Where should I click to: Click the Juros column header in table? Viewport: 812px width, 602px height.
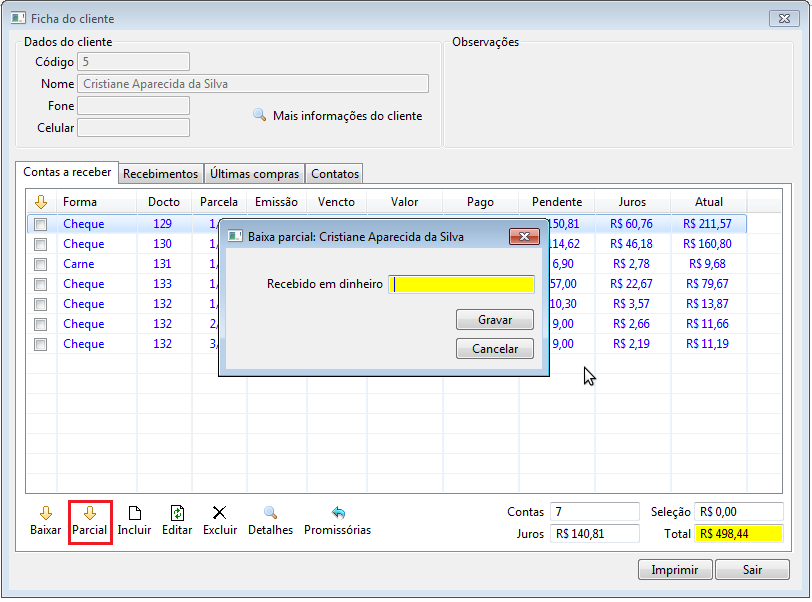[x=632, y=202]
